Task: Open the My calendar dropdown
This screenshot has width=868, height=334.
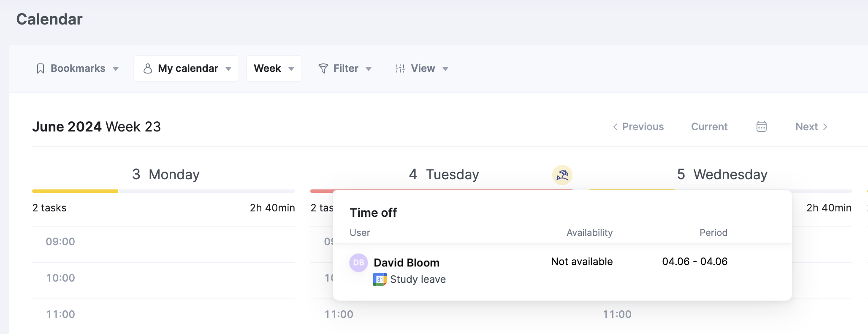Action: [x=187, y=68]
